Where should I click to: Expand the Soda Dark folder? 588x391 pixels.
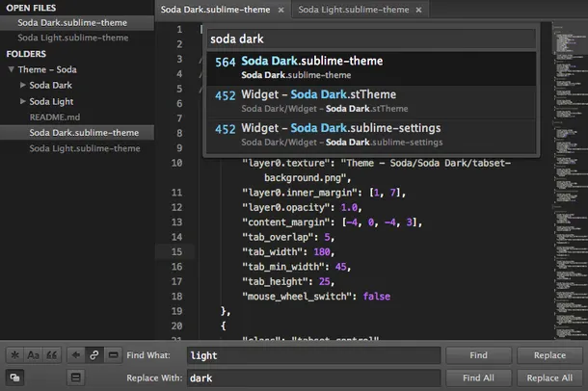coord(23,85)
